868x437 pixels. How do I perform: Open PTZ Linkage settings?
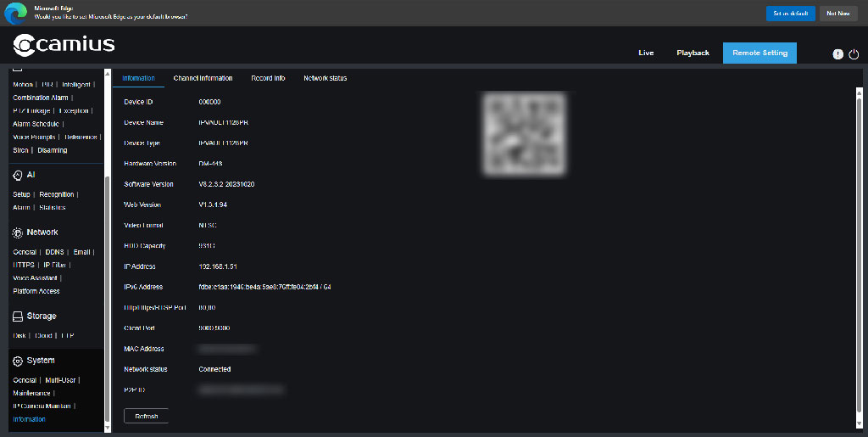(31, 111)
